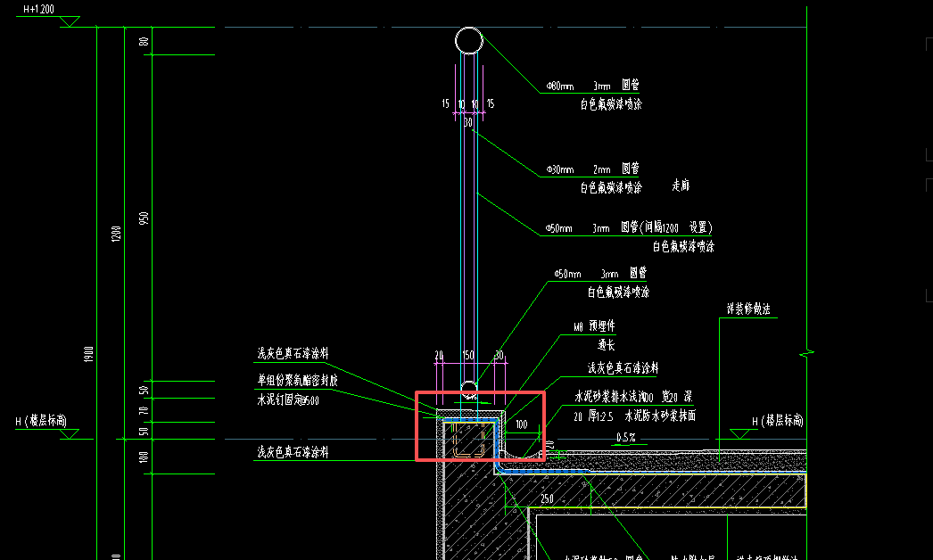Image resolution: width=933 pixels, height=560 pixels.
Task: Select the "圆管(间隔1200 设置)" annotation
Action: [x=666, y=227]
